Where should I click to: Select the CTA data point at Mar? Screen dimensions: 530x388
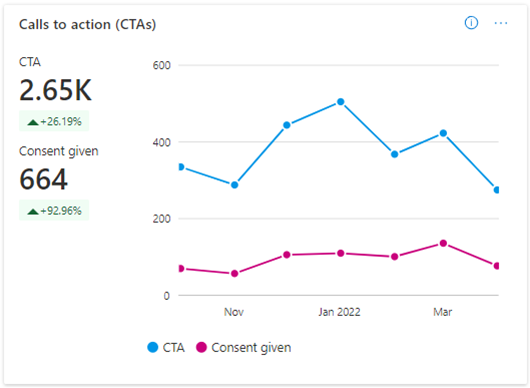coord(443,134)
